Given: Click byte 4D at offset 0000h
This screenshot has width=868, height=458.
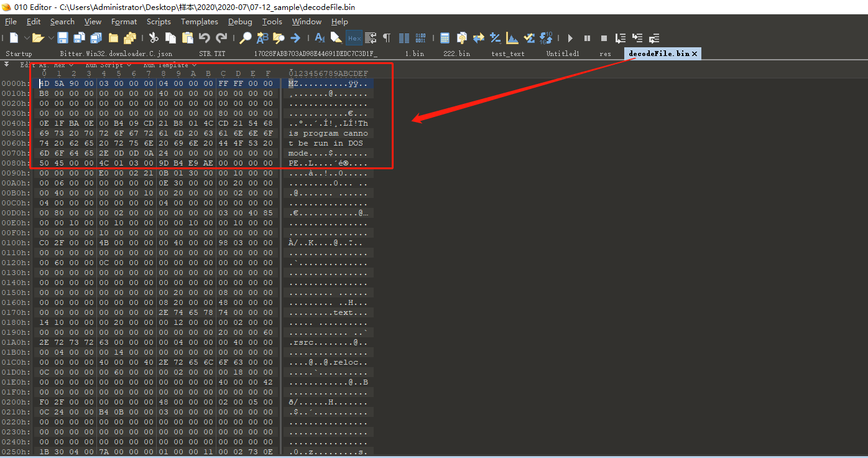Looking at the screenshot, I should pyautogui.click(x=44, y=83).
